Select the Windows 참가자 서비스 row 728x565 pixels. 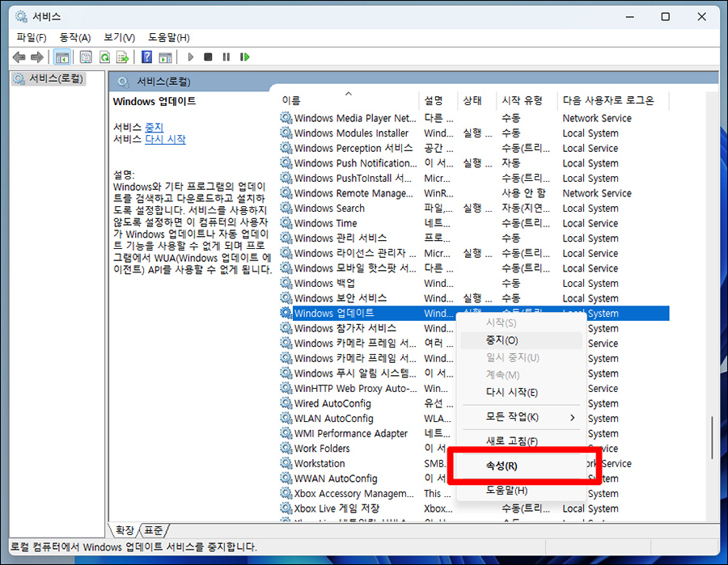pyautogui.click(x=367, y=328)
